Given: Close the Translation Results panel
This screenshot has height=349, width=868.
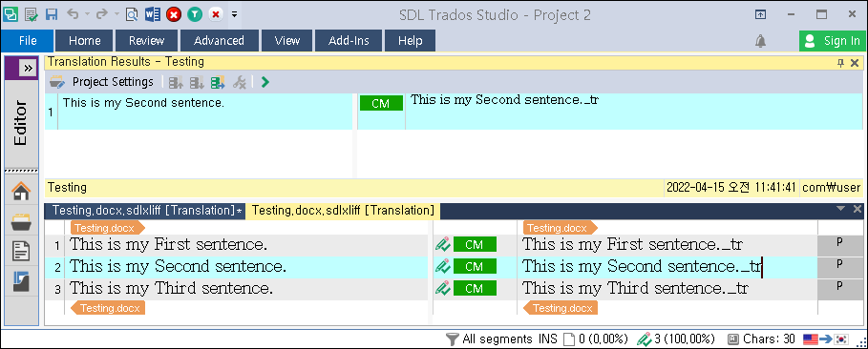Looking at the screenshot, I should 855,63.
